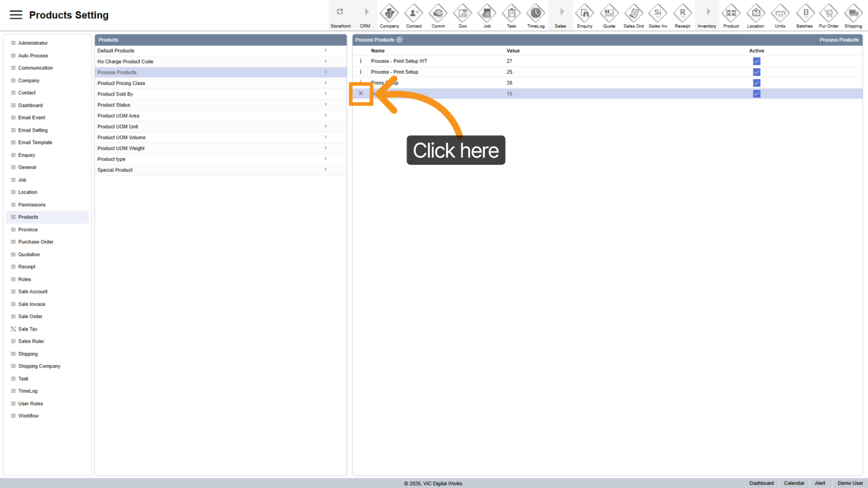Click info icon for Process - Print Setup row
Screen dimensions: 868x488
coord(361,72)
